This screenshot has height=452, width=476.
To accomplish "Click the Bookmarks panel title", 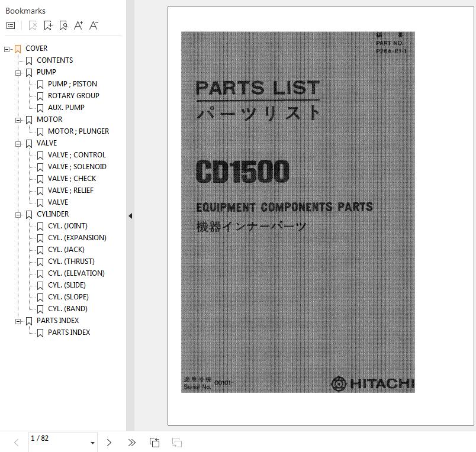I will pos(25,11).
